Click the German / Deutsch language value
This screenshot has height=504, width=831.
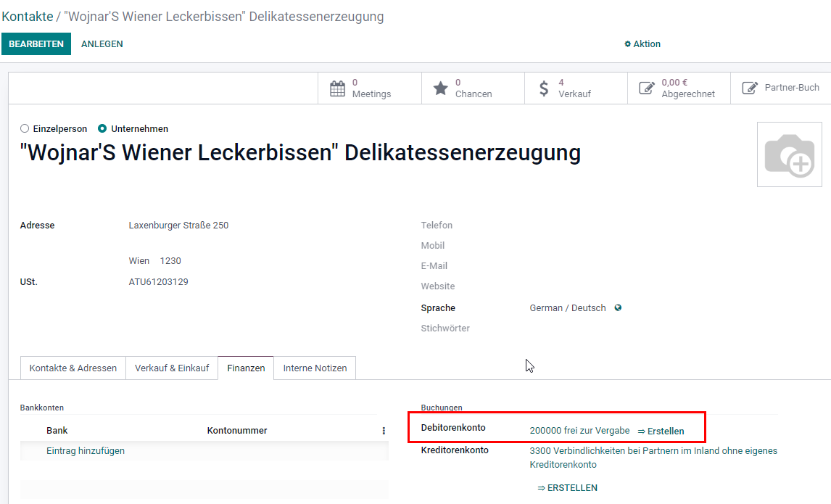point(568,308)
